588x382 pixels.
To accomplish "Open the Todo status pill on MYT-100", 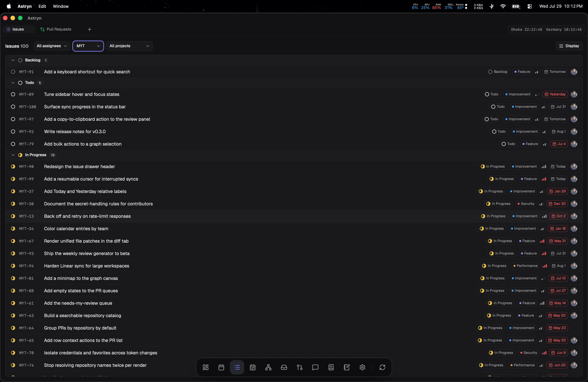I will (498, 107).
